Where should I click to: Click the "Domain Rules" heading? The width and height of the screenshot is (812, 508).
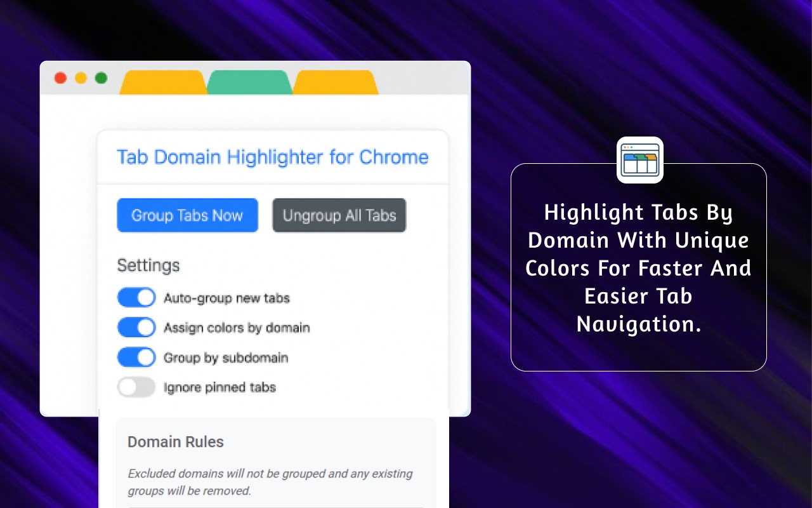point(176,442)
